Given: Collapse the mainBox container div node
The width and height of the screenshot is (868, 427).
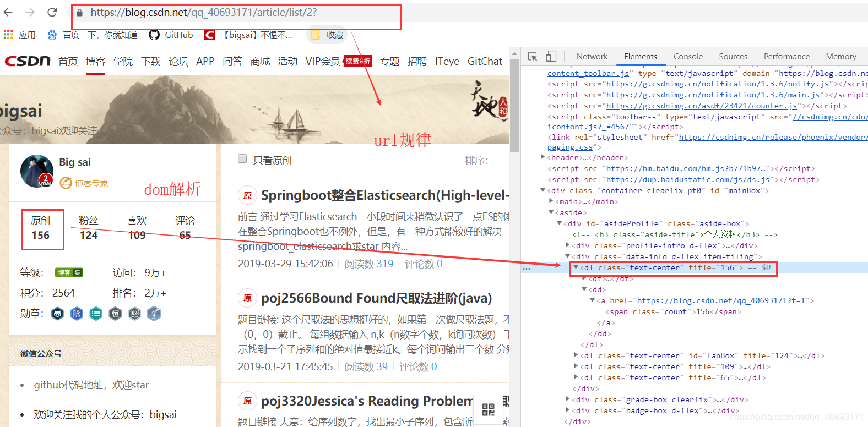Looking at the screenshot, I should [543, 190].
